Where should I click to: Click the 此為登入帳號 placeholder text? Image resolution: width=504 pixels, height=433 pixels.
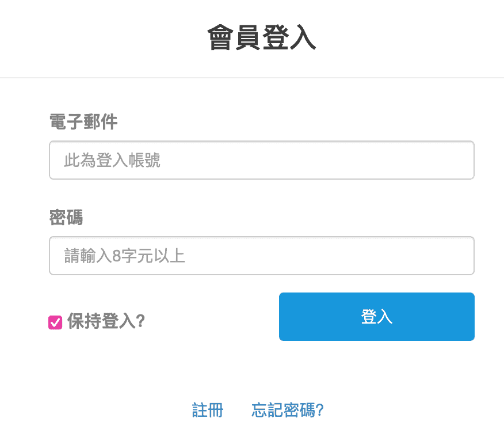112,160
